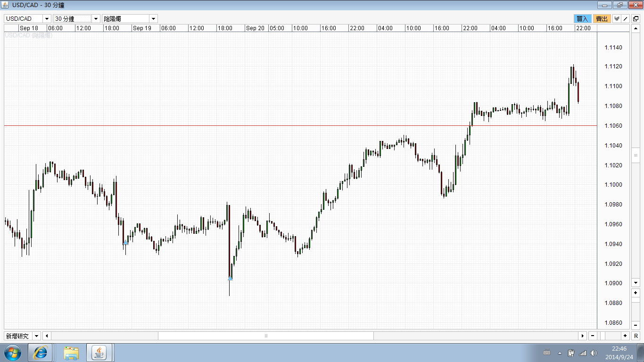Click the 賣出 sell button
The width and height of the screenshot is (644, 362).
pyautogui.click(x=602, y=19)
